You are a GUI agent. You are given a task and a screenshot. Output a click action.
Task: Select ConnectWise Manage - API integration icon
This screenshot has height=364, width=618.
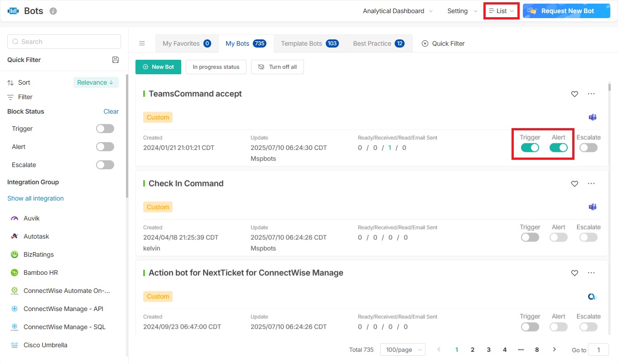(14, 309)
